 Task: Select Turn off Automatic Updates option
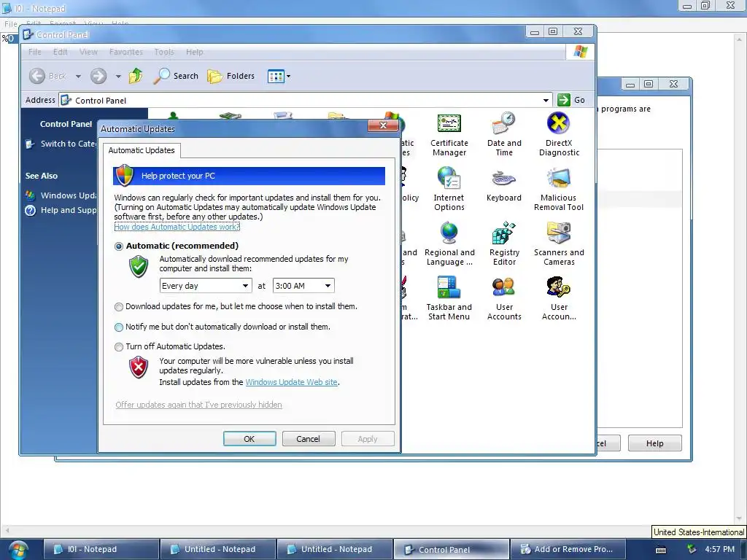pyautogui.click(x=119, y=346)
